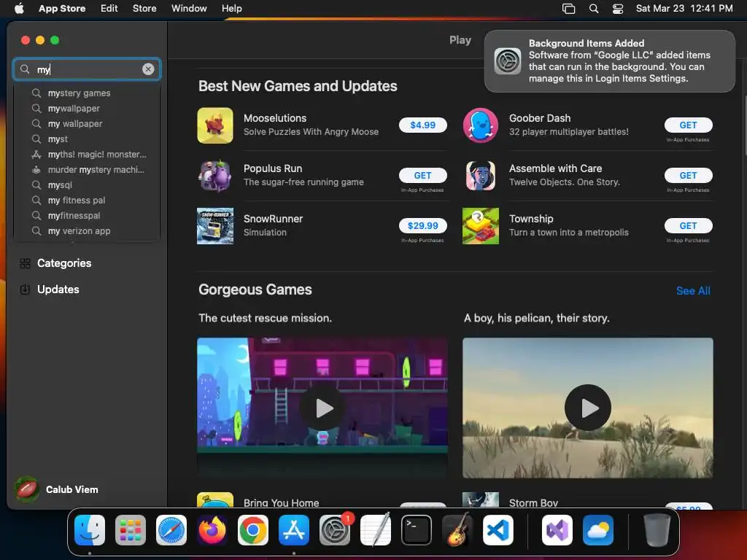Buy SnowRunner for $29.99
Screen dimensions: 747x560
point(423,226)
